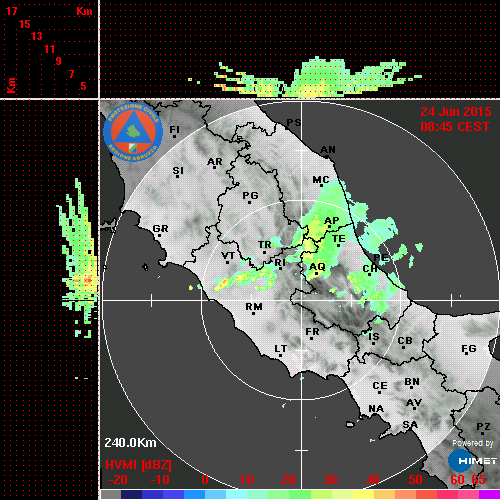Click the blue swatch near 0 dBZ
Viewport: 500px width, 500px height.
coord(194,494)
